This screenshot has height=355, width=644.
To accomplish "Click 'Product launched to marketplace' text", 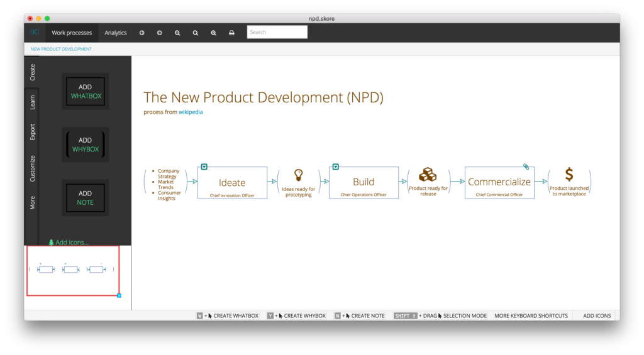I will tap(569, 191).
